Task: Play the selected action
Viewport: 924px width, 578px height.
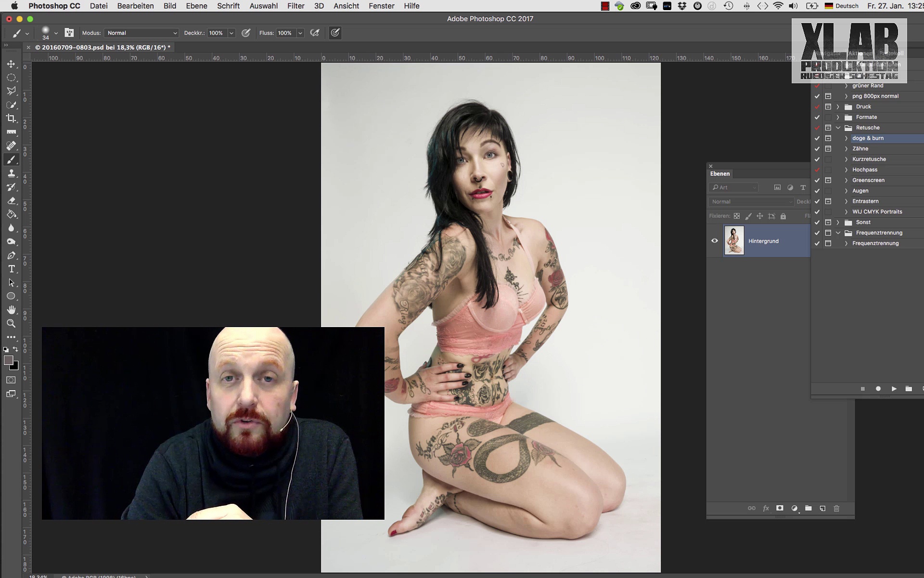Action: pyautogui.click(x=894, y=389)
